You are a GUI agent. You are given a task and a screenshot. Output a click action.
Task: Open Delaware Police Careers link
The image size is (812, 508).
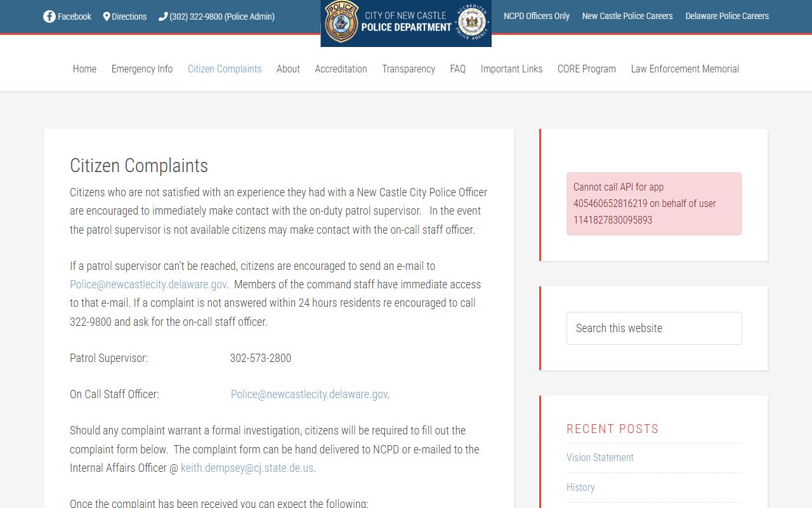[x=727, y=16]
